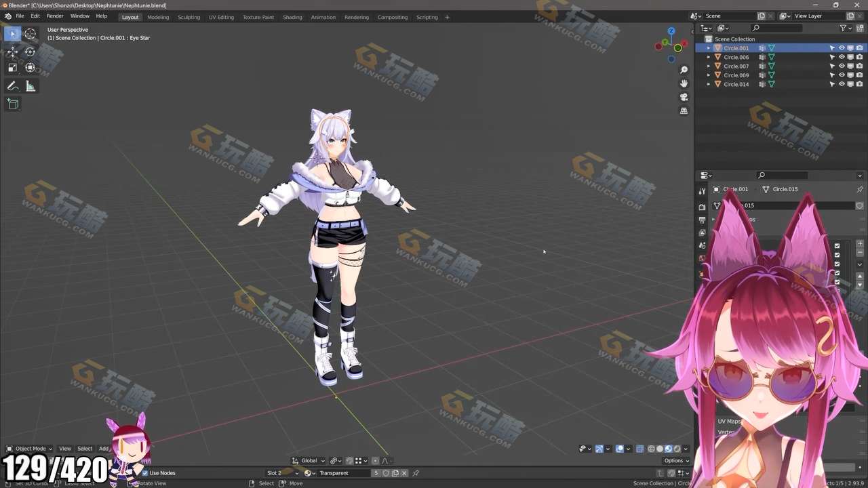Hide Circle.014 using its eye icon
Image resolution: width=868 pixels, height=488 pixels.
(842, 84)
